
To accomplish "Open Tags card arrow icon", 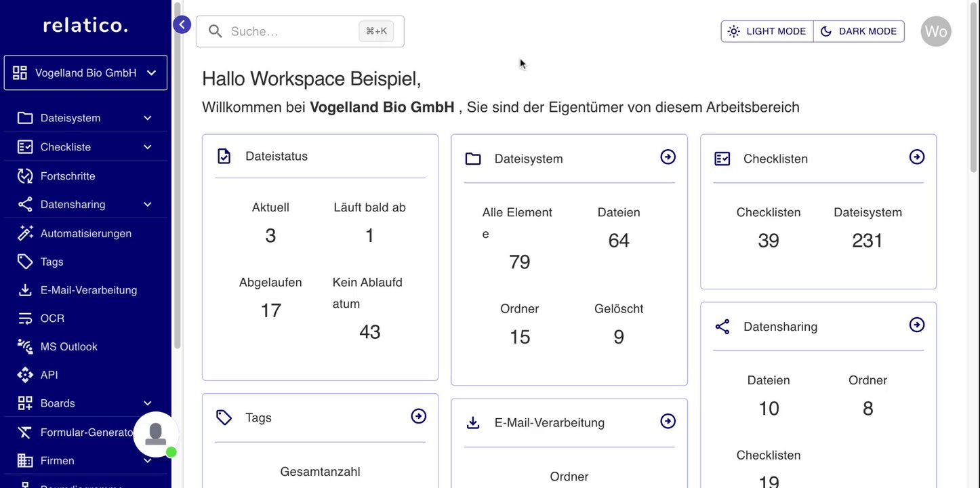I will (x=419, y=416).
